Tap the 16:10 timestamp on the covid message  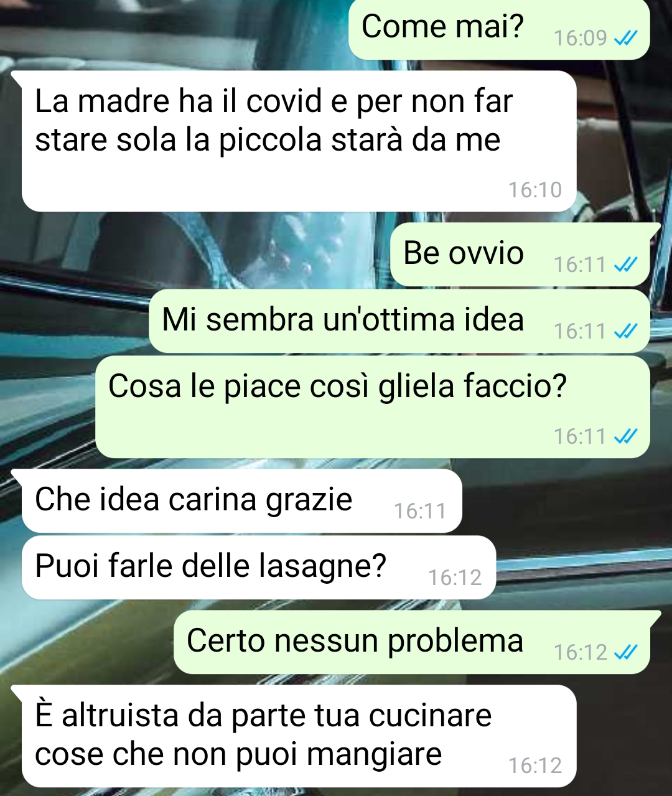[x=535, y=190]
